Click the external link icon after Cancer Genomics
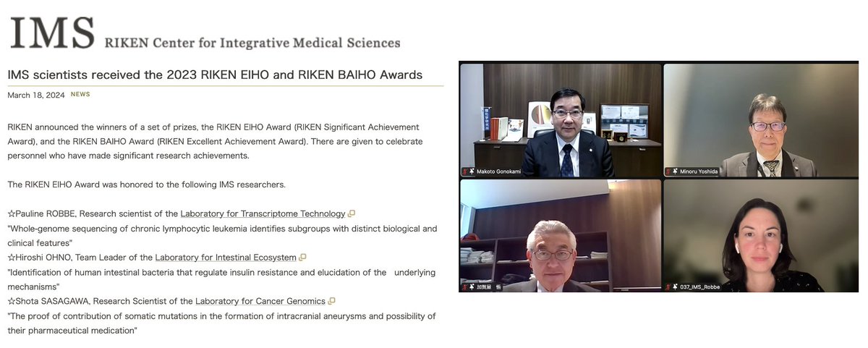868x348 pixels. (332, 301)
